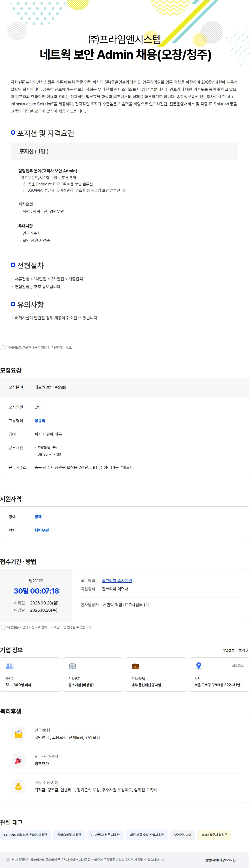Expand the copyright notice chevron in the footer
249x868 pixels.
coord(163,860)
